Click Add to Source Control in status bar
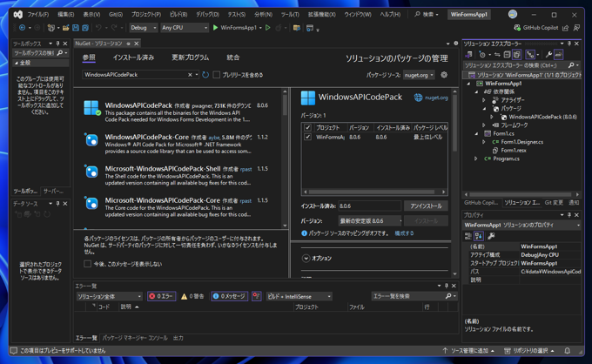 click(x=468, y=351)
